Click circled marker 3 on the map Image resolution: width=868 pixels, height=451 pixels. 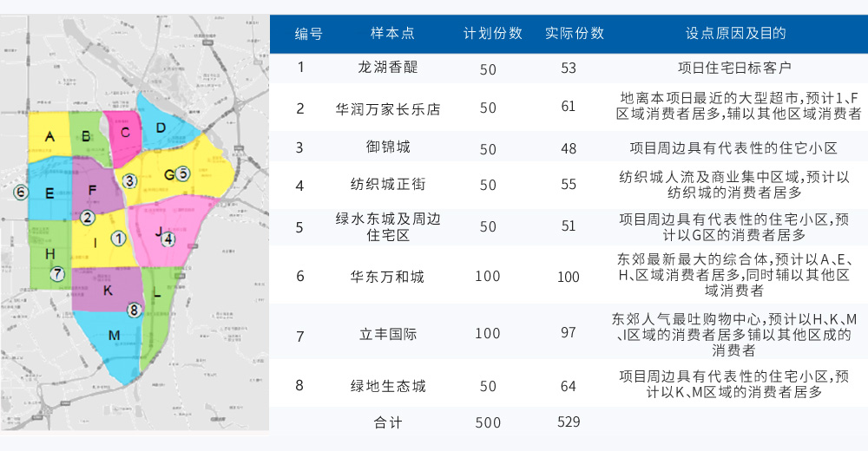tap(129, 180)
